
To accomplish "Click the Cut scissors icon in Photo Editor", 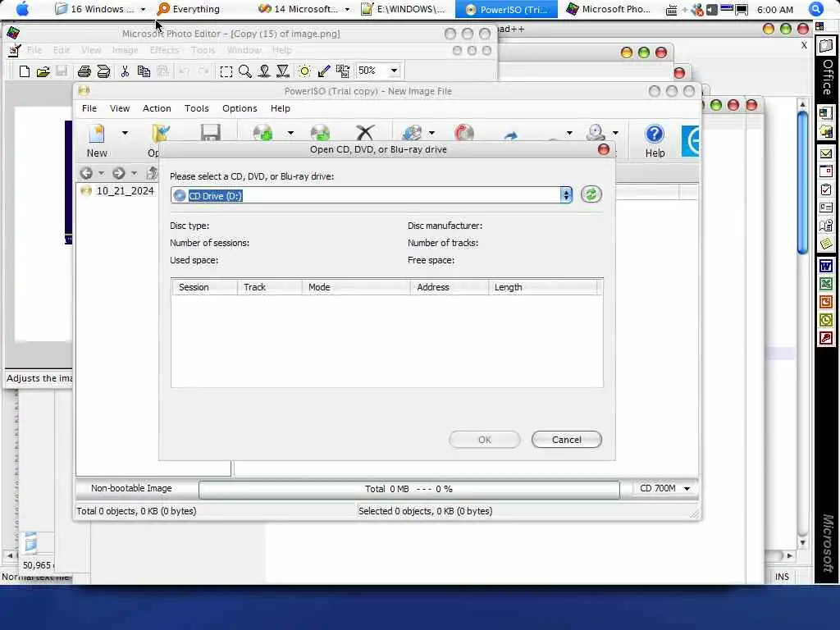I will pos(125,71).
